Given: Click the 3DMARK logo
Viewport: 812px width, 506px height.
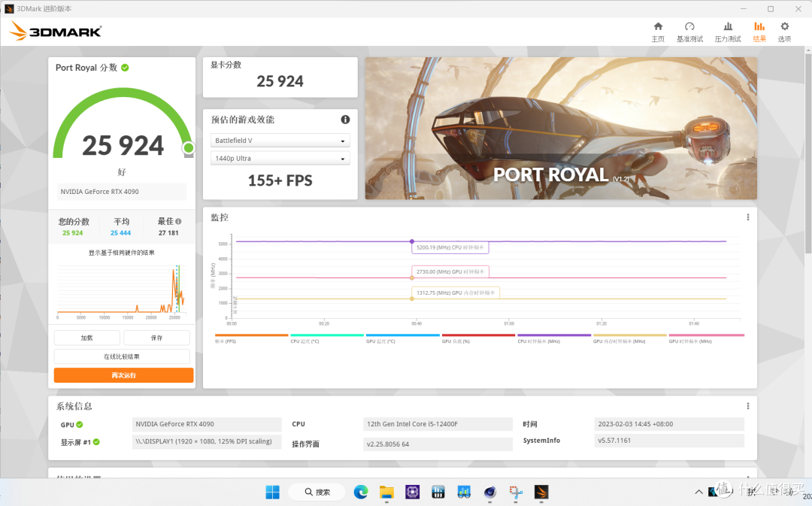Looking at the screenshot, I should (x=56, y=31).
